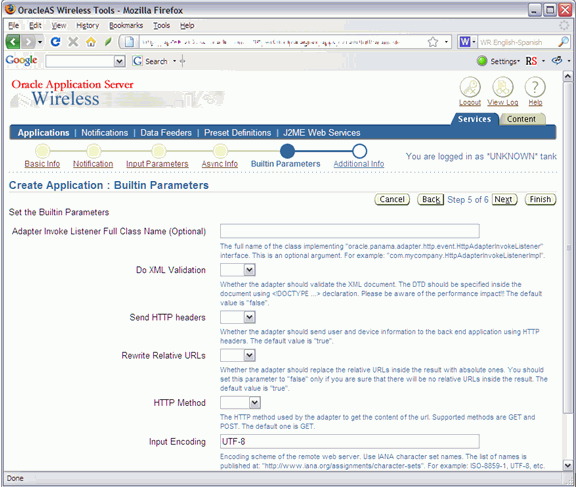Switch to the Services tab
This screenshot has width=576, height=487.
pos(474,119)
